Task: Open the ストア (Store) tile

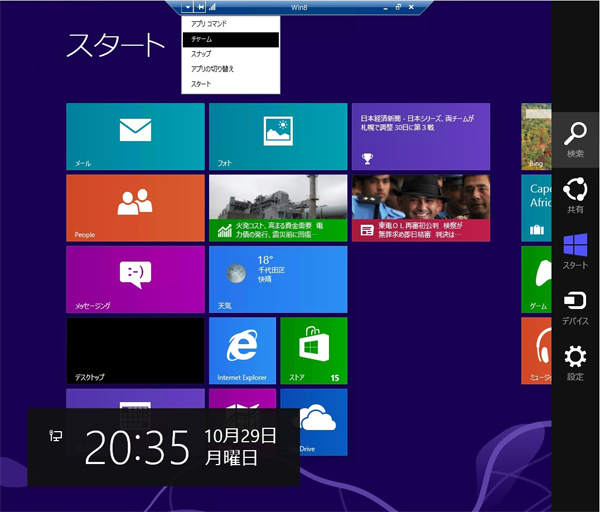Action: pos(314,351)
